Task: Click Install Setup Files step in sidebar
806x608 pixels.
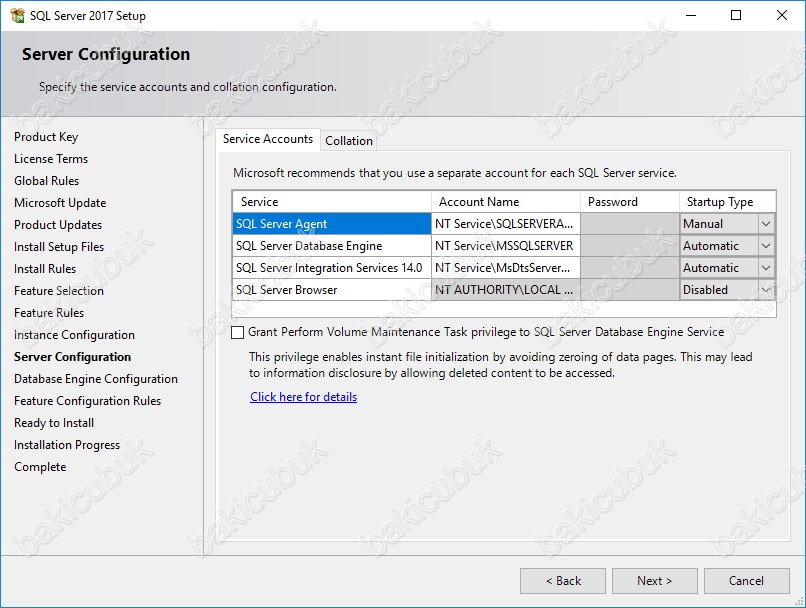Action: [x=59, y=247]
